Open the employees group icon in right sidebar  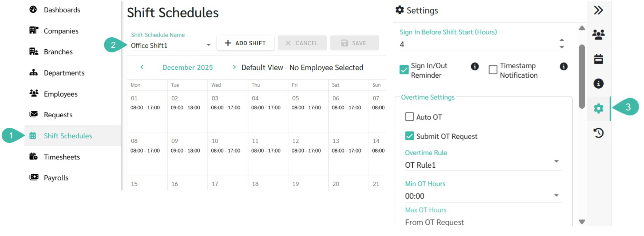[598, 35]
